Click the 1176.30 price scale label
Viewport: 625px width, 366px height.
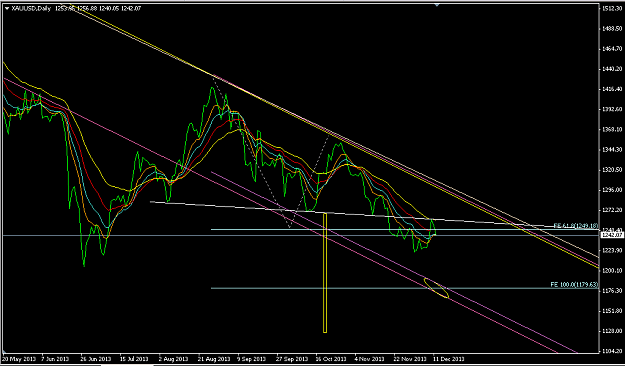coord(613,291)
